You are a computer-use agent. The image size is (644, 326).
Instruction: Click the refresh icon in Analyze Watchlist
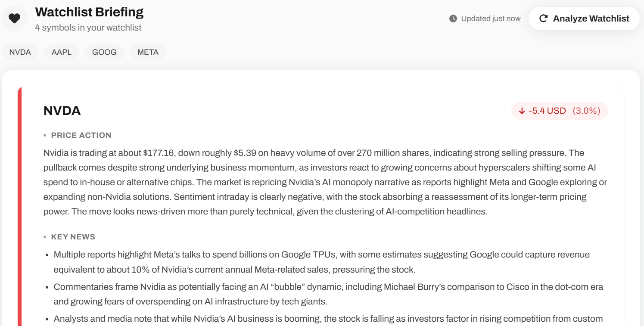543,19
